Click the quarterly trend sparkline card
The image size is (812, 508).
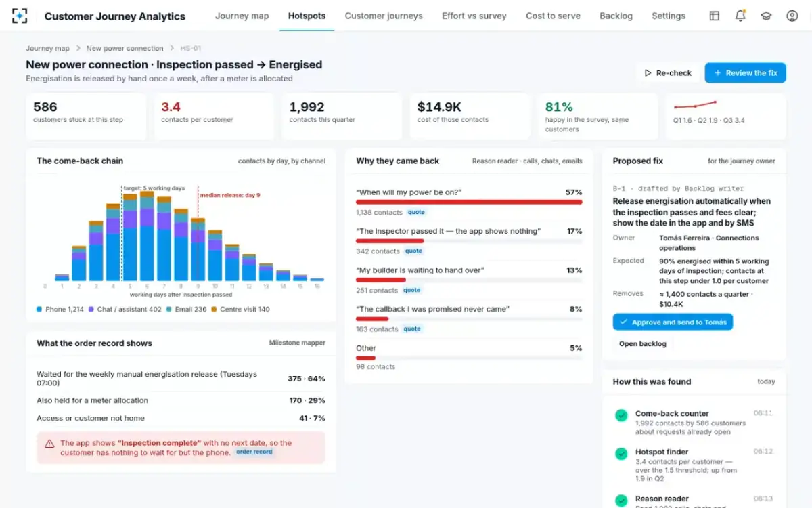[x=725, y=117]
